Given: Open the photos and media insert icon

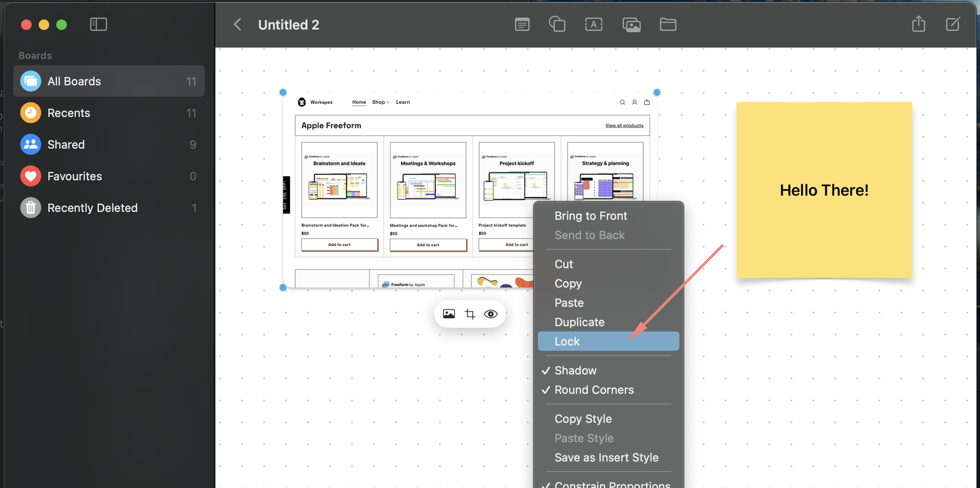Looking at the screenshot, I should (x=632, y=24).
